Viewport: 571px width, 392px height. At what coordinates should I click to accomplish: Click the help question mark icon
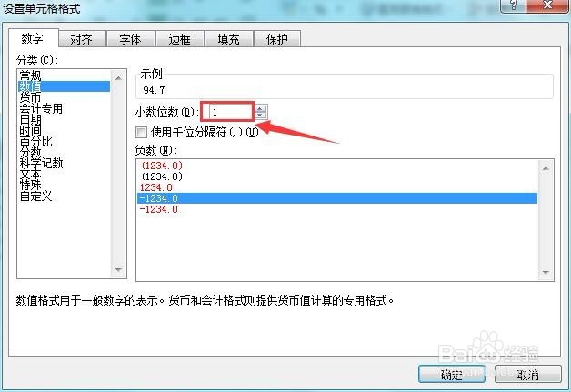coord(514,5)
